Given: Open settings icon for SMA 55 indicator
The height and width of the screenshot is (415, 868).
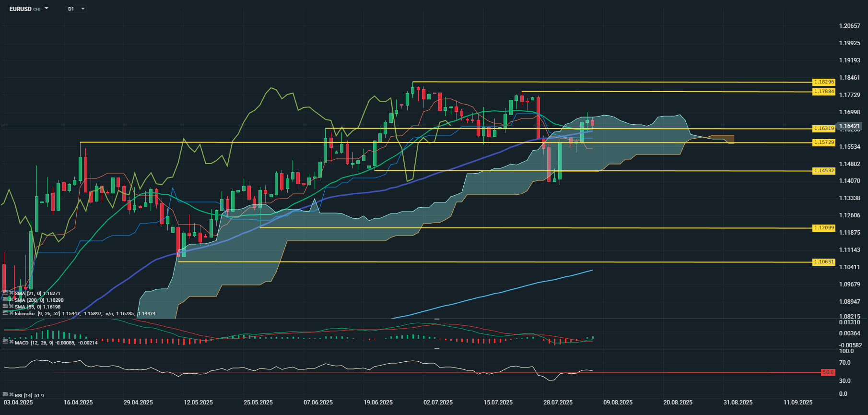Looking at the screenshot, I should point(5,306).
